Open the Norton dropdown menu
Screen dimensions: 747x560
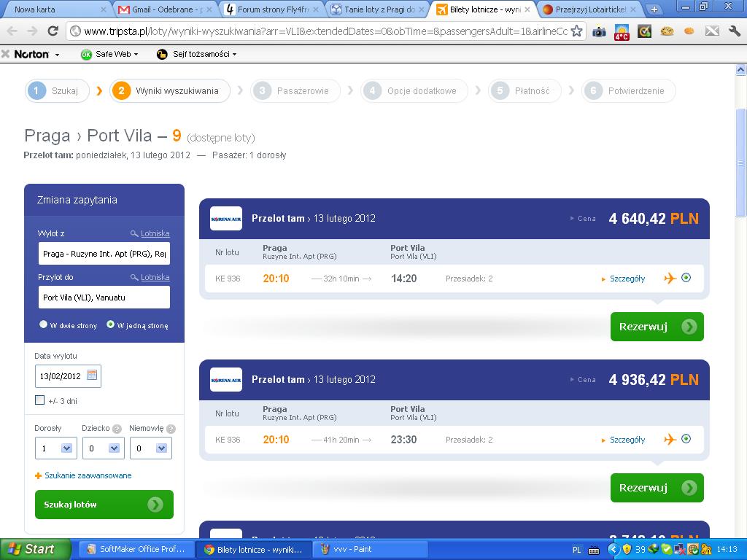point(57,55)
